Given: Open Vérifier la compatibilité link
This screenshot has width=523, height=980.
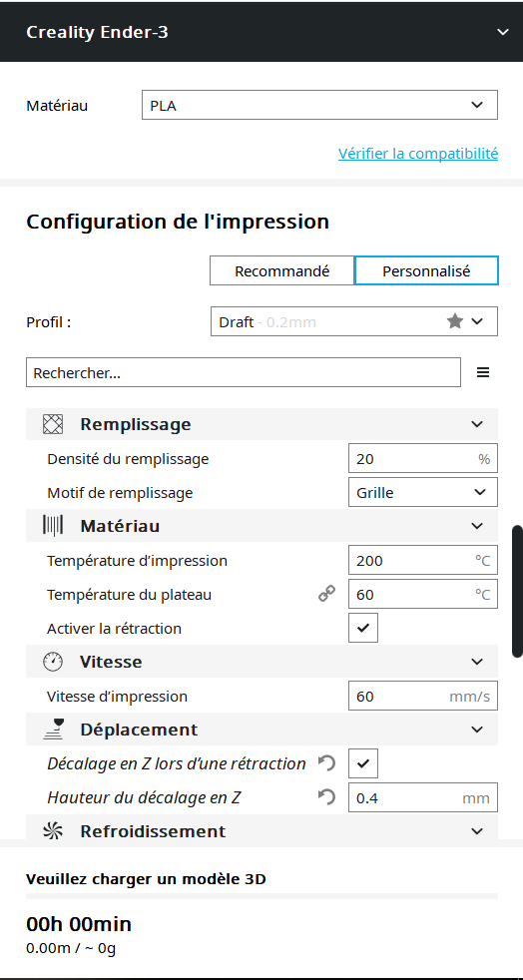Looking at the screenshot, I should [x=418, y=153].
